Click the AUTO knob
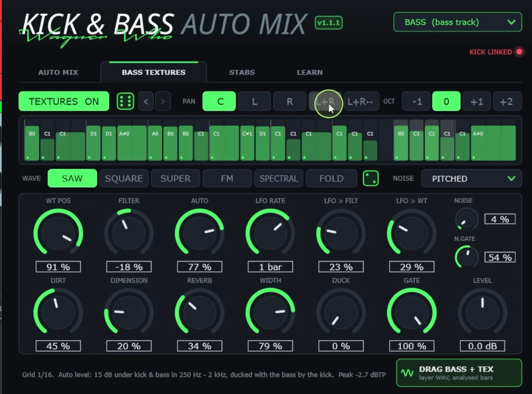 (x=199, y=232)
